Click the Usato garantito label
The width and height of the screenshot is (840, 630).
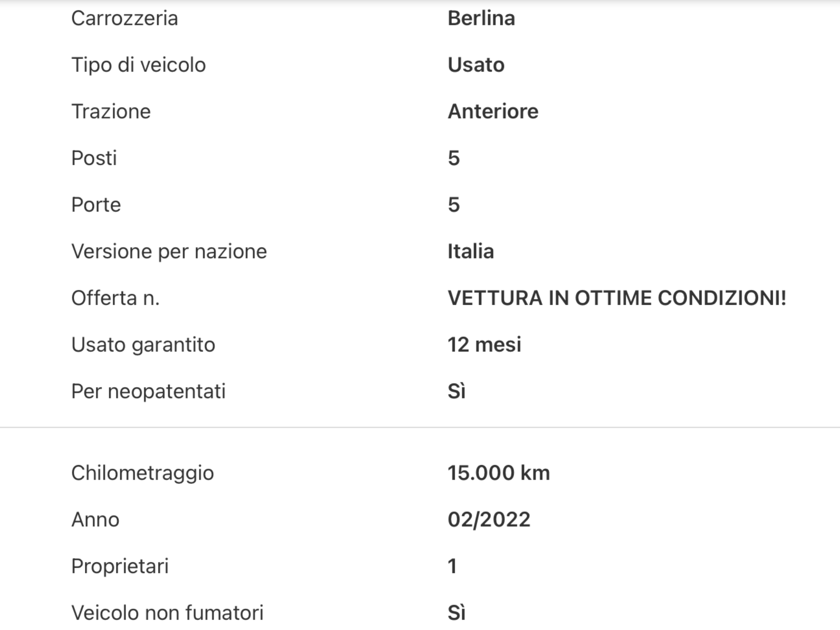click(x=143, y=345)
